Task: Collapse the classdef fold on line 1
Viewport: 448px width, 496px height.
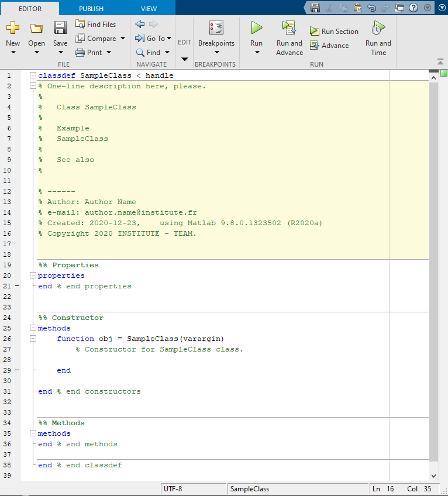Action: coord(33,75)
